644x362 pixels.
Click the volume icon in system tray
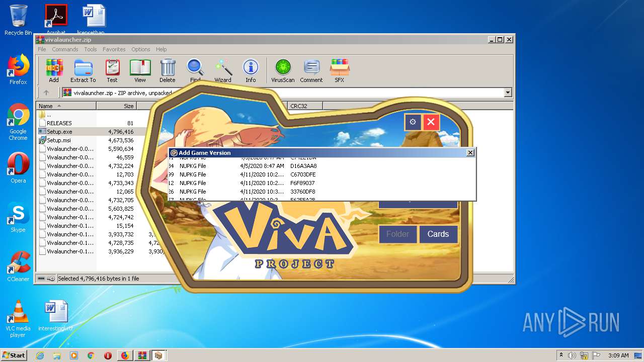573,355
